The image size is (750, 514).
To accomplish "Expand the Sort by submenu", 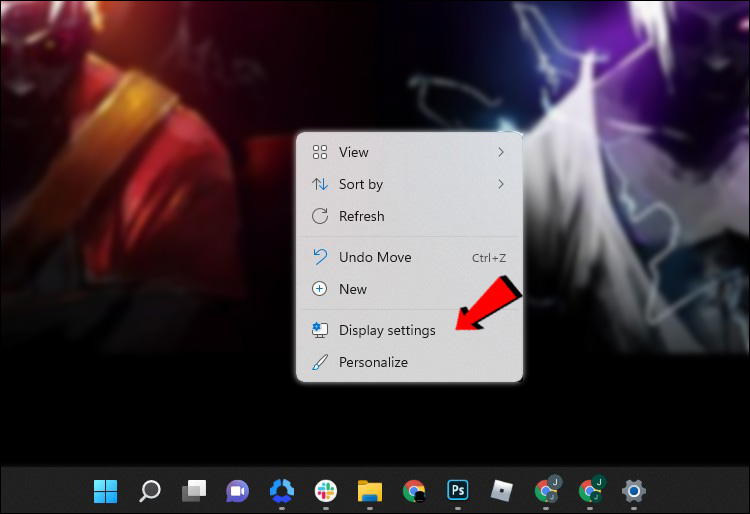I will (409, 184).
